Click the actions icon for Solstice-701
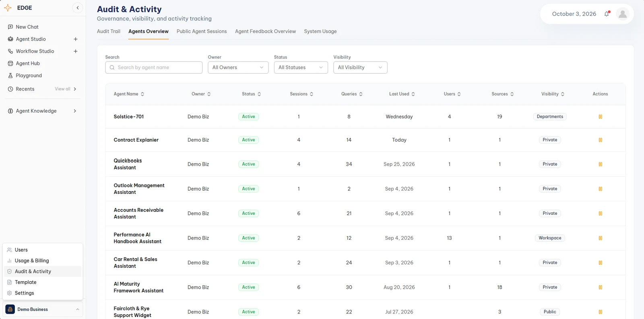This screenshot has width=644, height=319. tap(600, 117)
